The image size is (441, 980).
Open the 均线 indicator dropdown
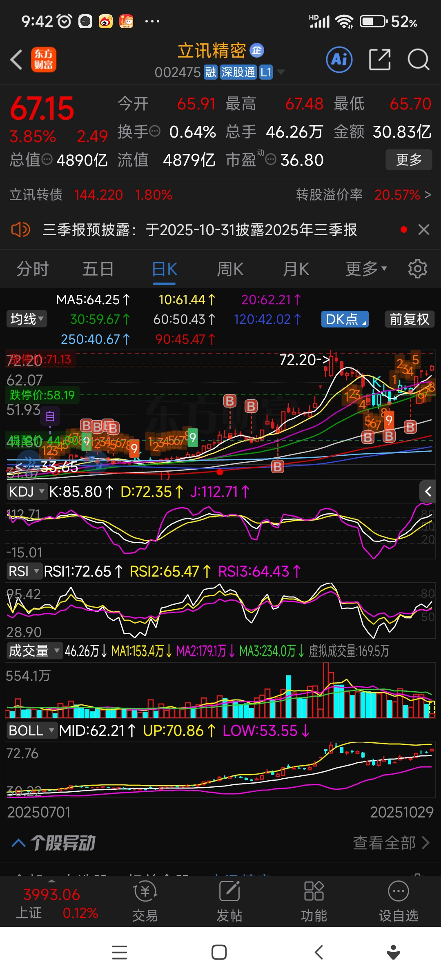click(x=27, y=319)
